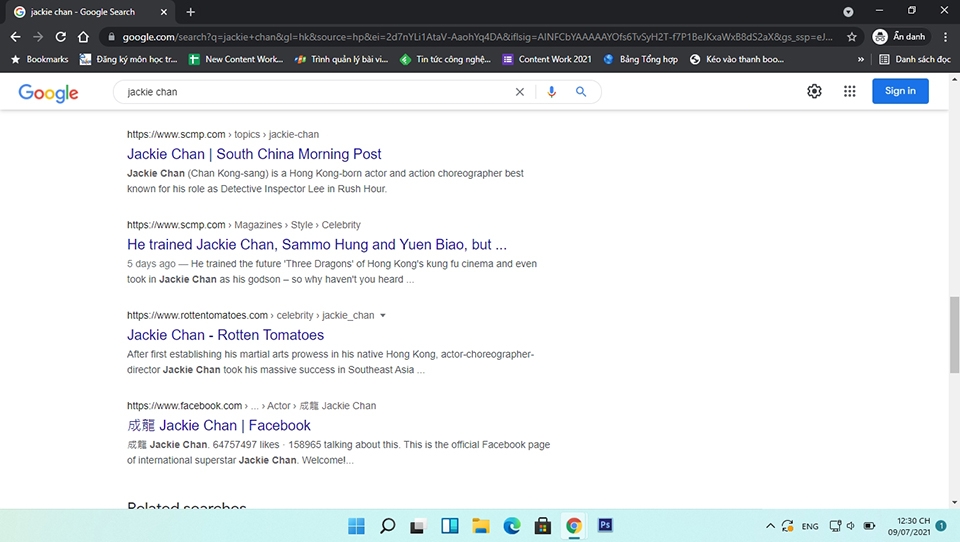Reload the Google search page
Viewport: 960px width, 542px height.
(x=61, y=37)
